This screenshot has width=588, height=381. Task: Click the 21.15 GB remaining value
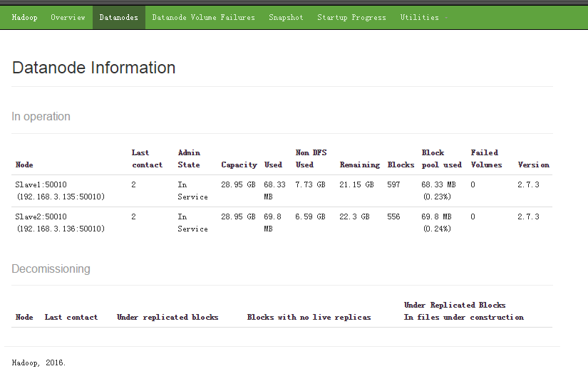click(x=356, y=184)
